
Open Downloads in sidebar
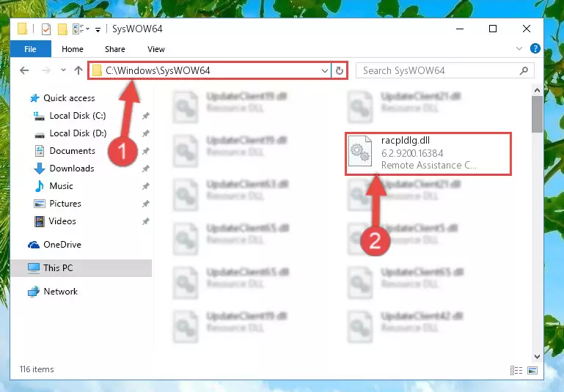(x=72, y=169)
